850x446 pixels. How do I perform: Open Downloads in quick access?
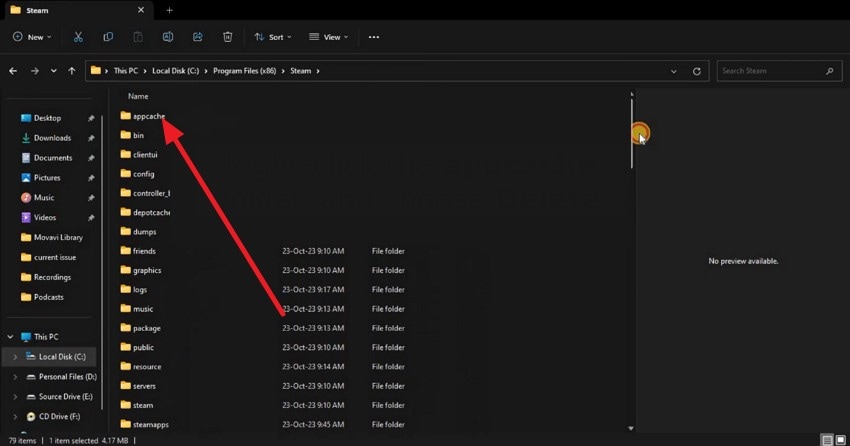tap(52, 138)
